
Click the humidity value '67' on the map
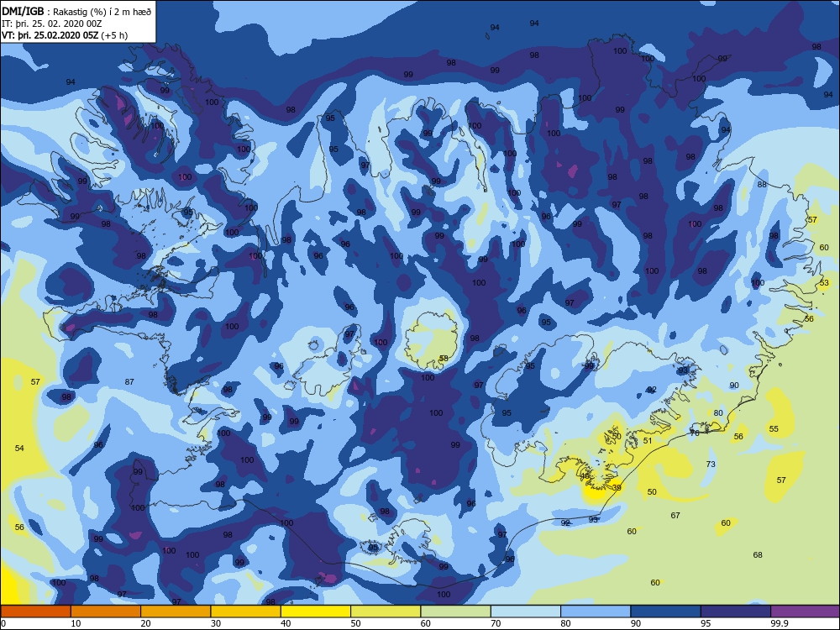(675, 516)
